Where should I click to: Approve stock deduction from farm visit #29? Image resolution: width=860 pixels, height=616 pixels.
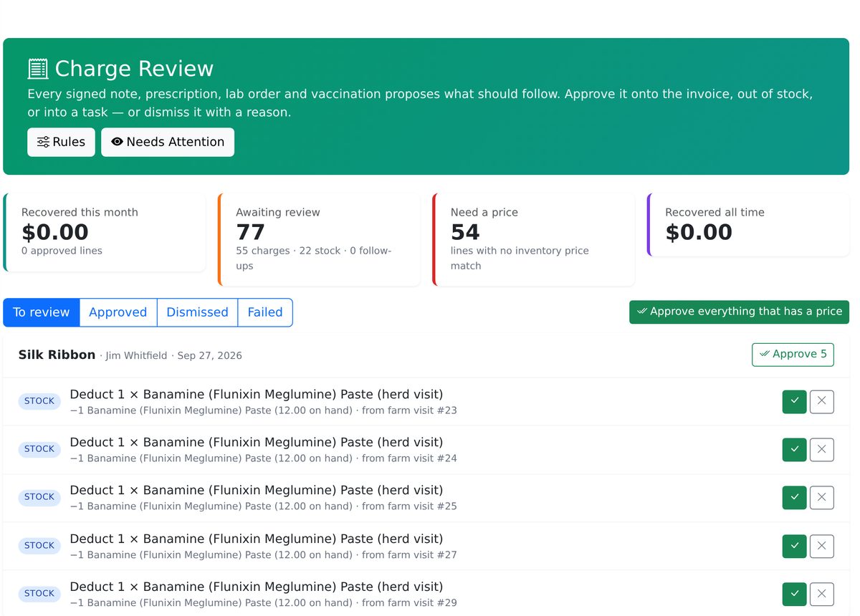tap(794, 594)
